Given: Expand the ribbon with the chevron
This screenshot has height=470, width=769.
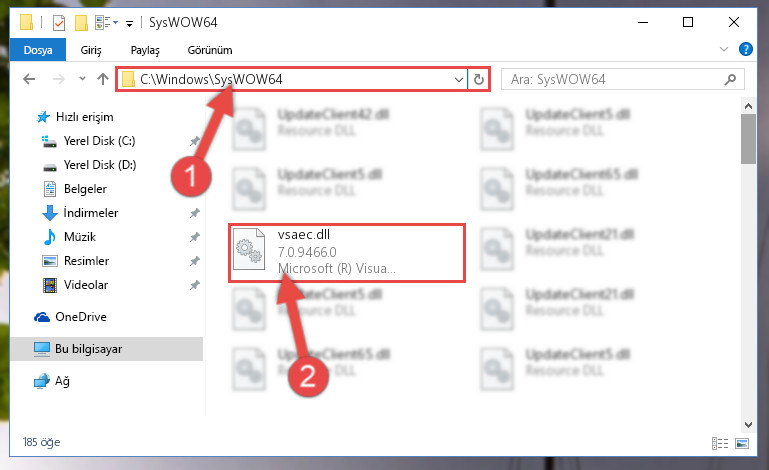Looking at the screenshot, I should (723, 49).
